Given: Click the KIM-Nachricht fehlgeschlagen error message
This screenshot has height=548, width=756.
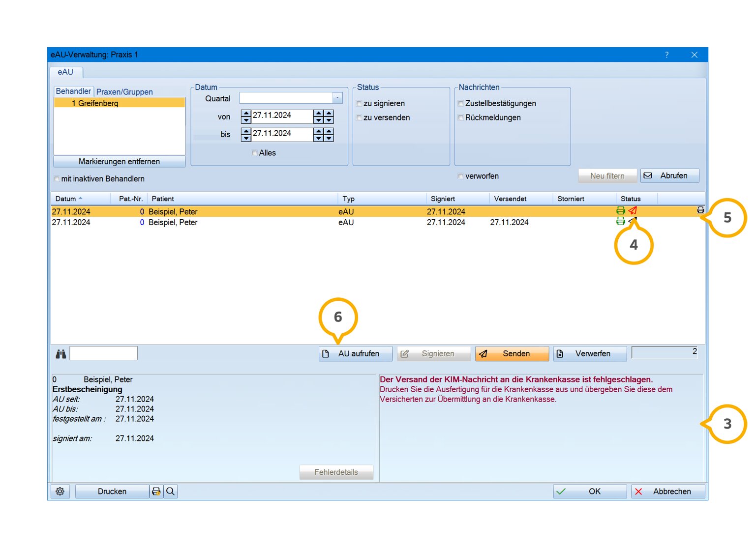Looking at the screenshot, I should (516, 379).
